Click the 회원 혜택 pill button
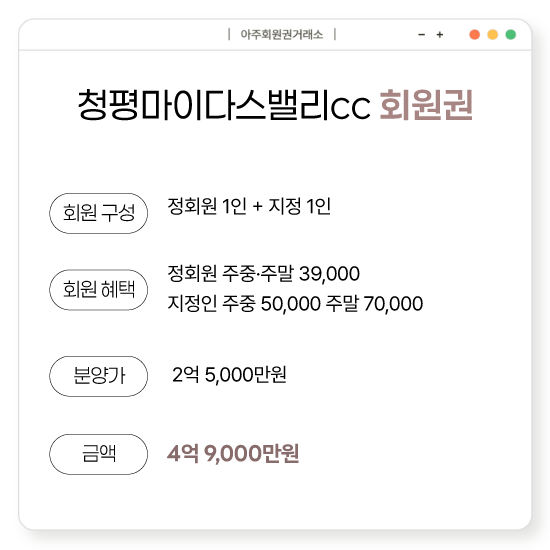 pyautogui.click(x=99, y=290)
